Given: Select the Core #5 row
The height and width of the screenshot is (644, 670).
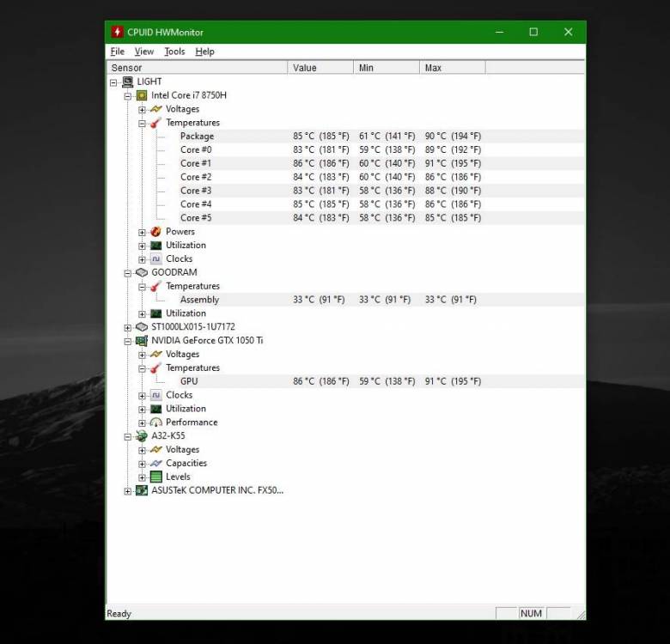Looking at the screenshot, I should point(381,218).
